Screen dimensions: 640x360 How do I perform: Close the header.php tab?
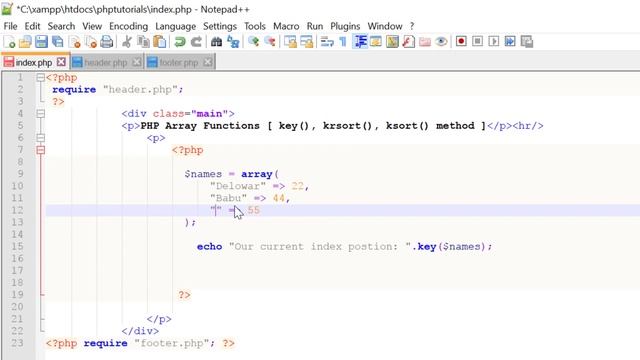click(x=137, y=62)
